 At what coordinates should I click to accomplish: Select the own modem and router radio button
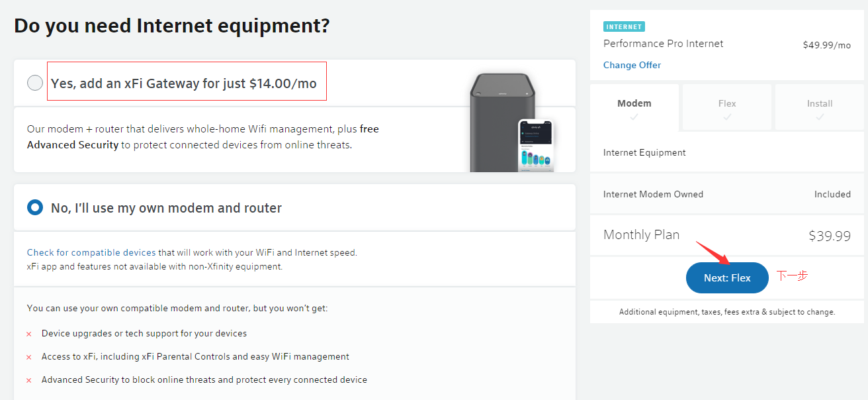(x=35, y=208)
